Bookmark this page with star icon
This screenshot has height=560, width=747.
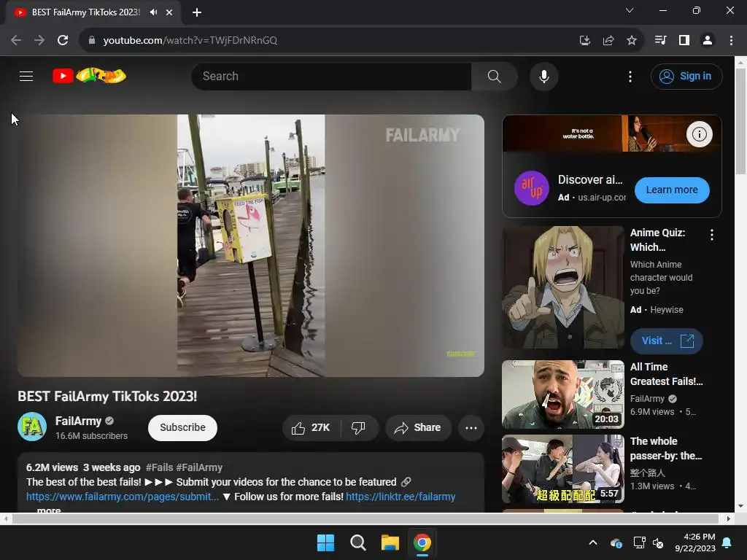632,41
